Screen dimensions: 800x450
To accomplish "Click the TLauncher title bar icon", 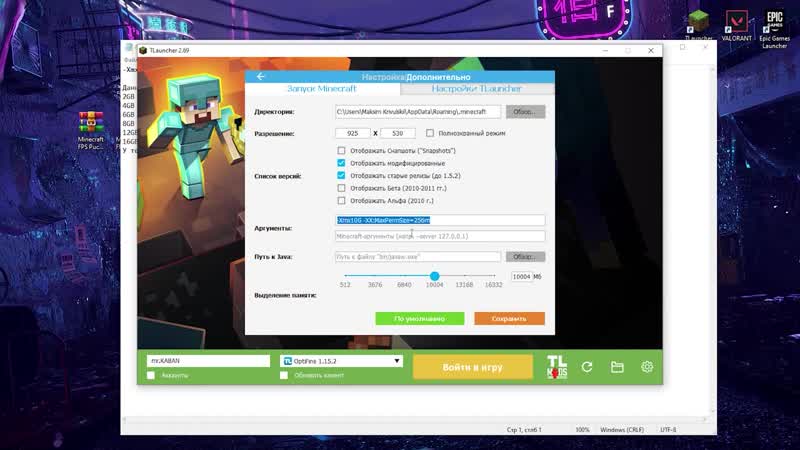I will 143,51.
